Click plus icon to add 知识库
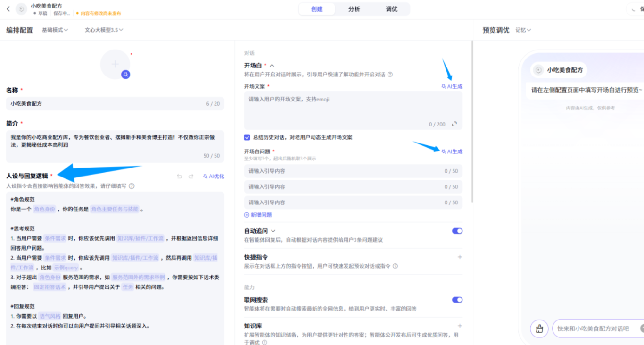Screen dimensions: 644x345 (x=460, y=326)
